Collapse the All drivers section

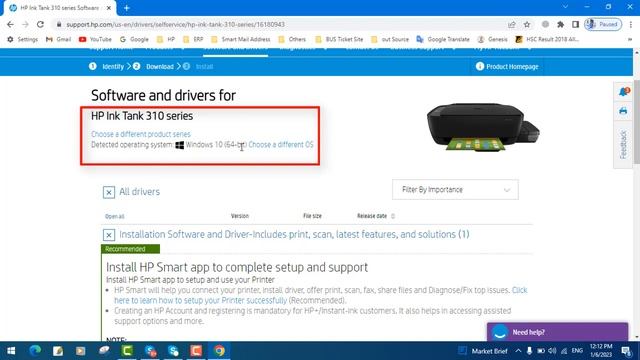[x=109, y=192]
